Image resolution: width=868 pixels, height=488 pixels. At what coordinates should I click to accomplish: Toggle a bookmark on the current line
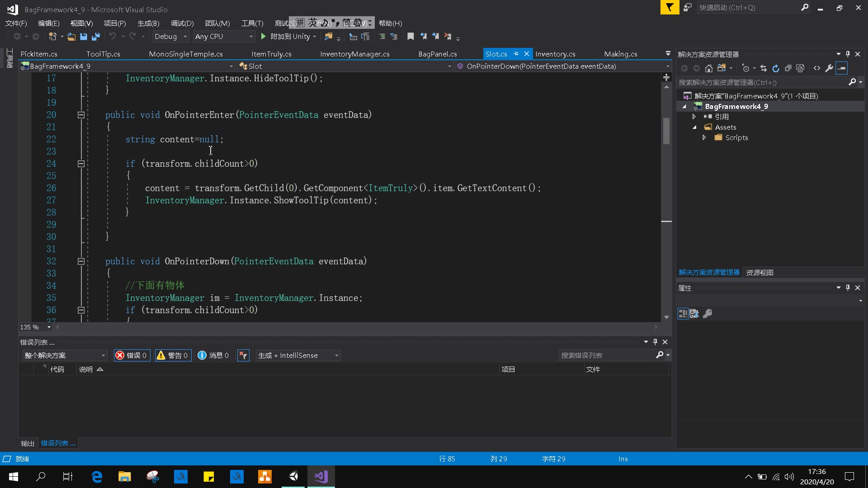click(410, 36)
